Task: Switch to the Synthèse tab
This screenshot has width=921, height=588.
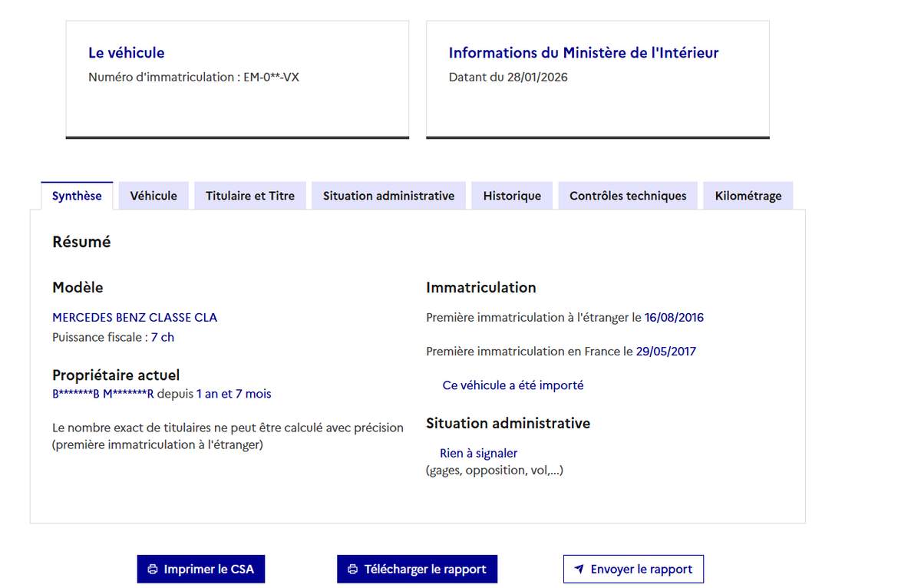Action: pyautogui.click(x=77, y=196)
